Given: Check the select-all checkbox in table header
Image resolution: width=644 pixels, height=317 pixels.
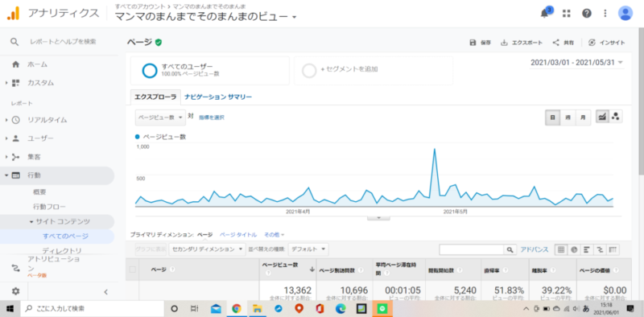Looking at the screenshot, I should pyautogui.click(x=132, y=270).
